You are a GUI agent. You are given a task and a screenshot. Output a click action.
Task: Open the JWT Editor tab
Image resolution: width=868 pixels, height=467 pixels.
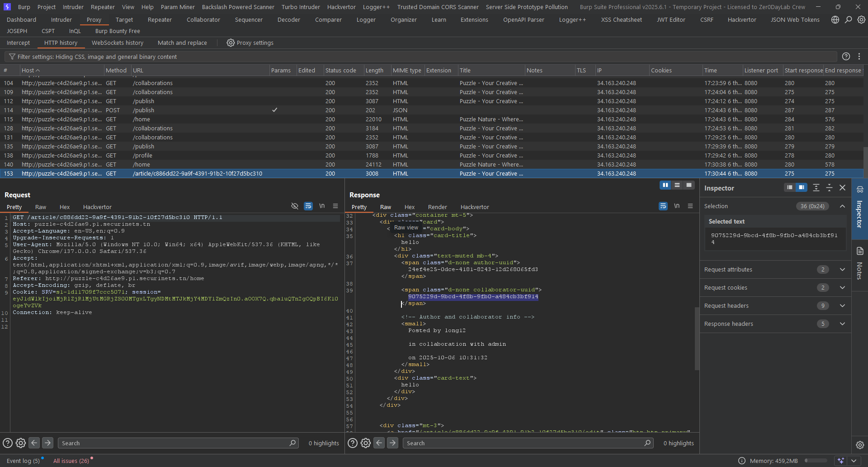671,20
